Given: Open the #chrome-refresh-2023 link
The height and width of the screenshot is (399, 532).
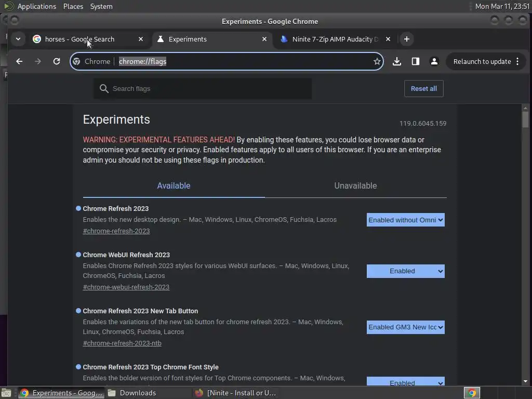Looking at the screenshot, I should [x=116, y=231].
